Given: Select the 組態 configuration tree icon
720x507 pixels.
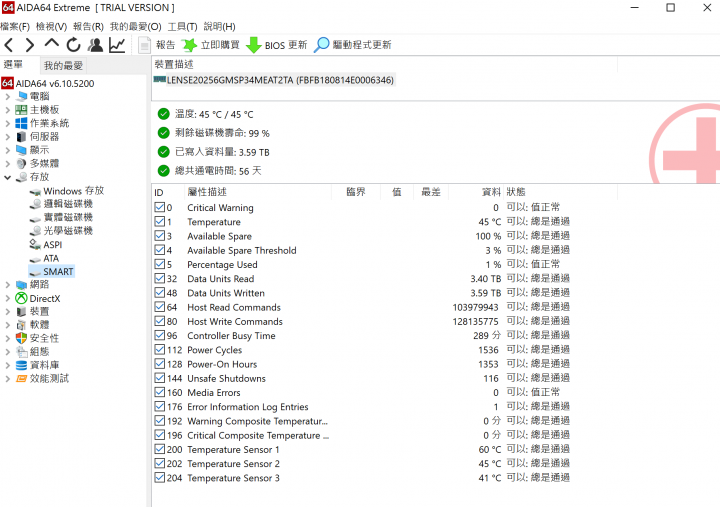Looking at the screenshot, I should [21, 352].
